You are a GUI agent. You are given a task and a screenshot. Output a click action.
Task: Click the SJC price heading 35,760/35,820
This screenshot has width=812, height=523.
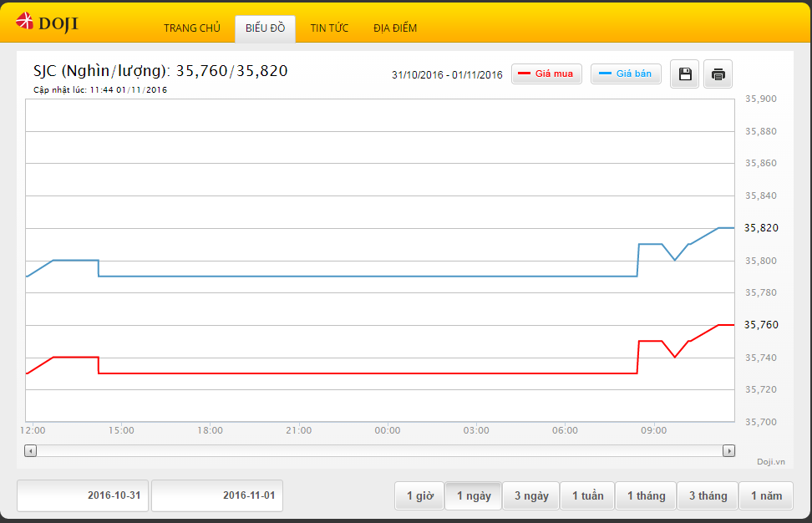pyautogui.click(x=160, y=70)
